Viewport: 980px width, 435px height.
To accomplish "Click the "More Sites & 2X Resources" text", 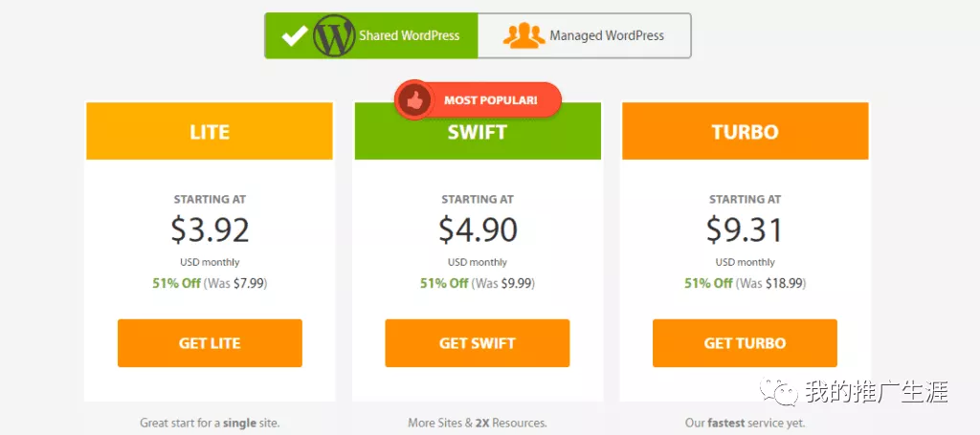I will click(x=478, y=423).
